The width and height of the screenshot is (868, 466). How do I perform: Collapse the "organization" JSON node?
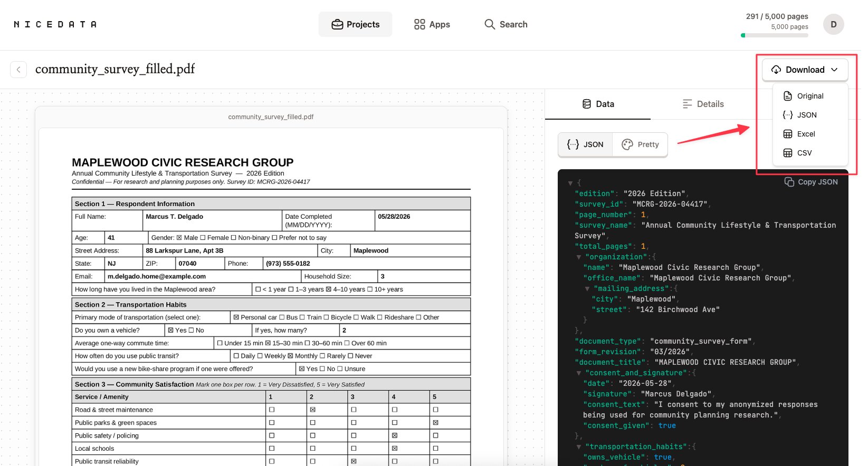pyautogui.click(x=578, y=257)
